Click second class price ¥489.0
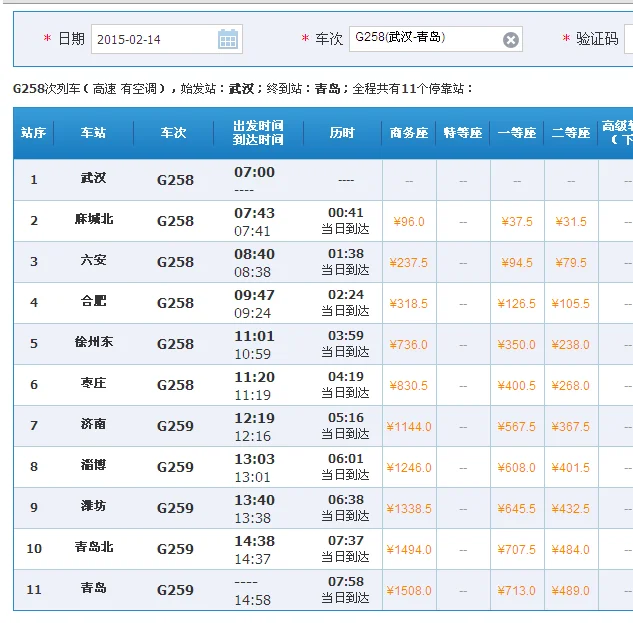This screenshot has height=623, width=633. [571, 591]
